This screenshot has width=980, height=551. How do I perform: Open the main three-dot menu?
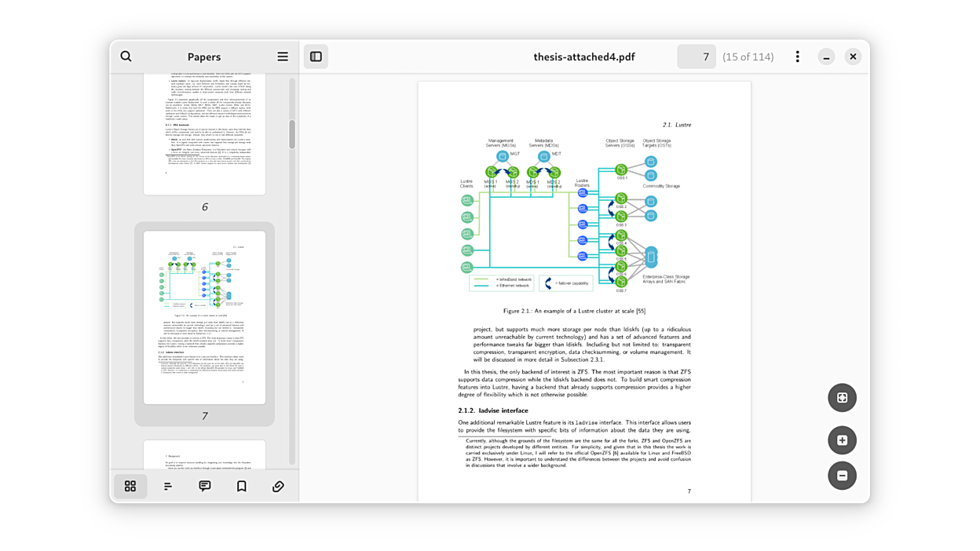click(x=797, y=57)
